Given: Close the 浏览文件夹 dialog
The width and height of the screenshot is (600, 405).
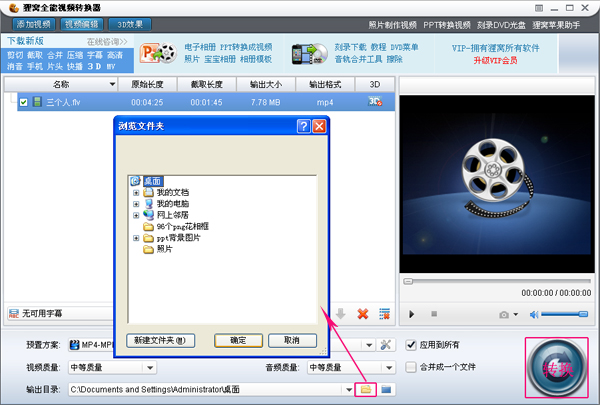Looking at the screenshot, I should tap(319, 126).
